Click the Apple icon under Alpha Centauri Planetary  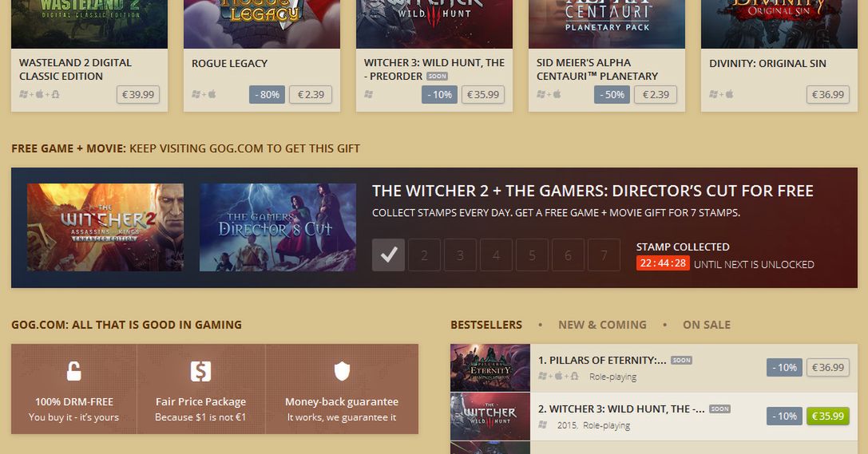(x=557, y=95)
